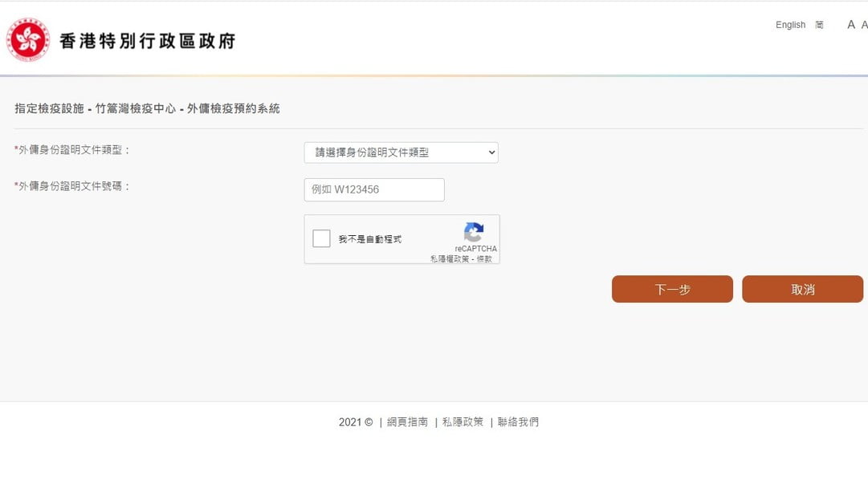Switch to Simplified Chinese via 简
This screenshot has height=488, width=868.
click(819, 25)
